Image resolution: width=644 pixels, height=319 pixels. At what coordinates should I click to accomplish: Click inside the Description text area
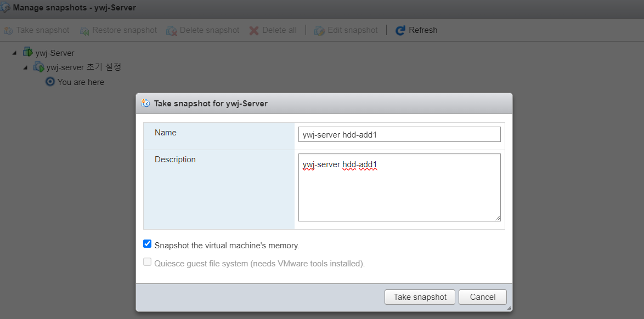(x=399, y=187)
